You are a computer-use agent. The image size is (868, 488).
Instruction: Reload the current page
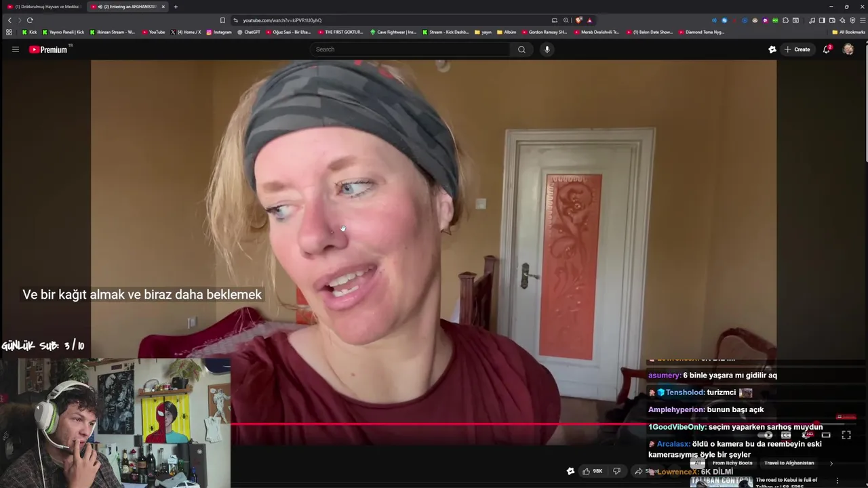pos(30,20)
